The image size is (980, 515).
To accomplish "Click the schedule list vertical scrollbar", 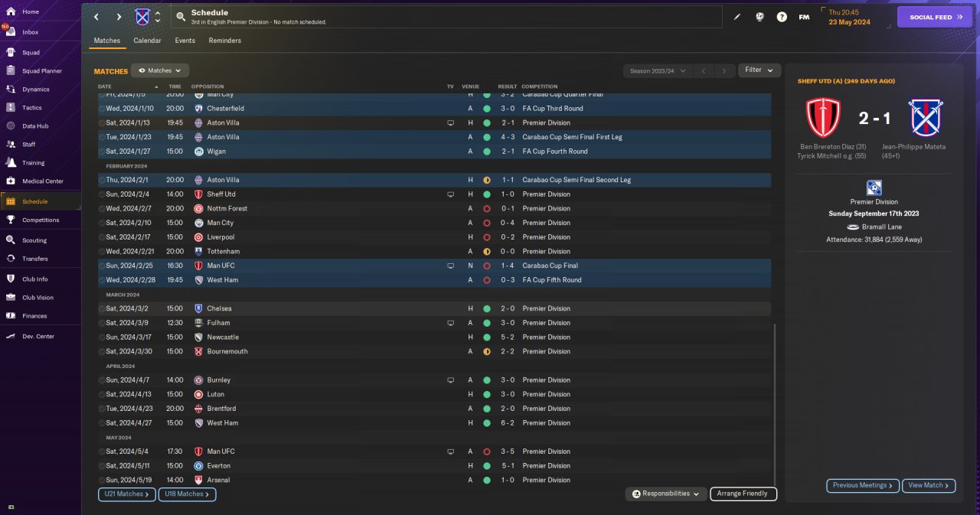I will (775, 404).
